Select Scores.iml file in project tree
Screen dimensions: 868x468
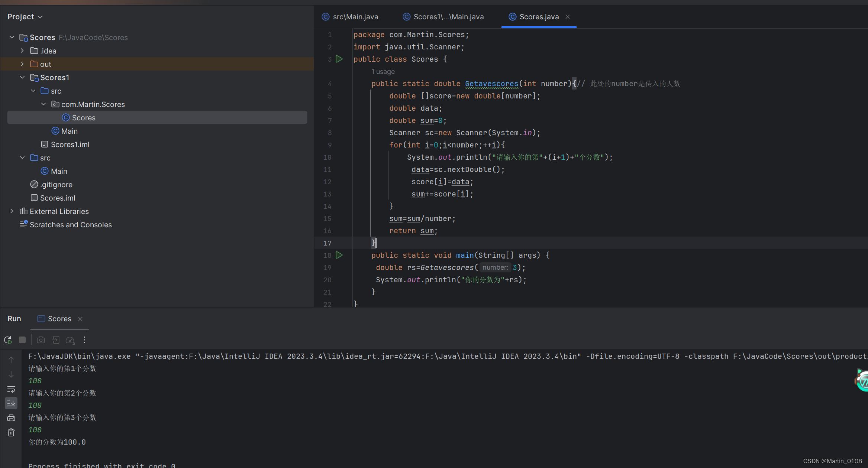(x=58, y=198)
